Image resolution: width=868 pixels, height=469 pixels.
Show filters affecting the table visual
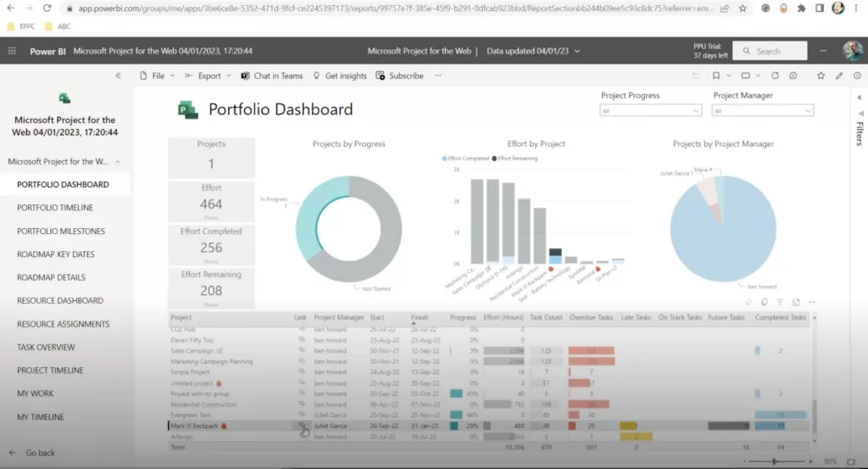click(780, 302)
